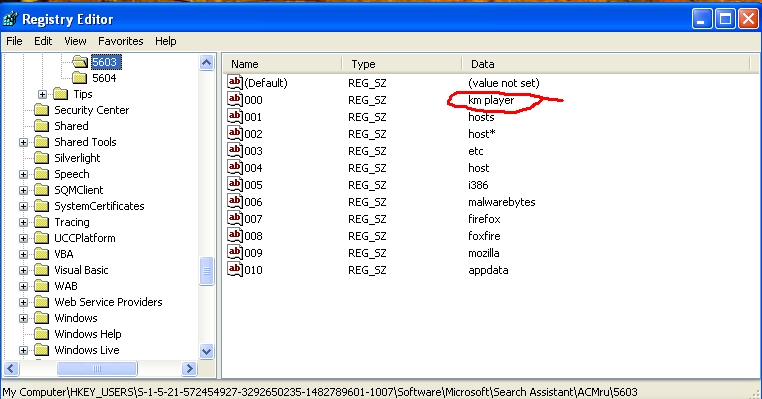Click the string icon for value 000
The width and height of the screenshot is (762, 399).
(x=235, y=99)
